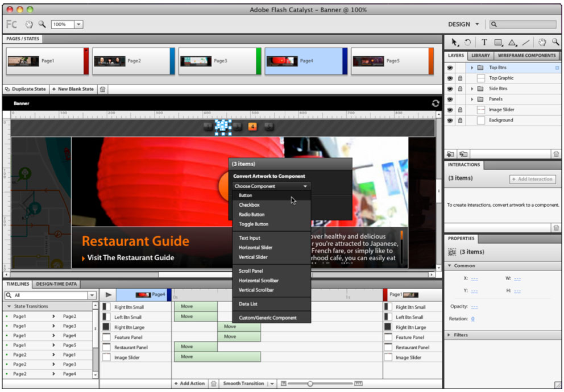Toggle visibility of Panels layer

pos(450,99)
